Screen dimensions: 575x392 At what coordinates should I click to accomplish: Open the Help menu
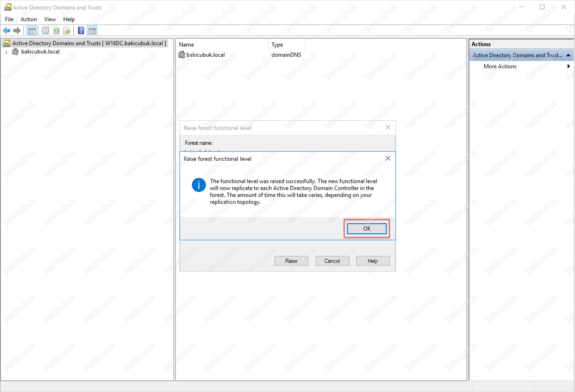click(x=69, y=19)
